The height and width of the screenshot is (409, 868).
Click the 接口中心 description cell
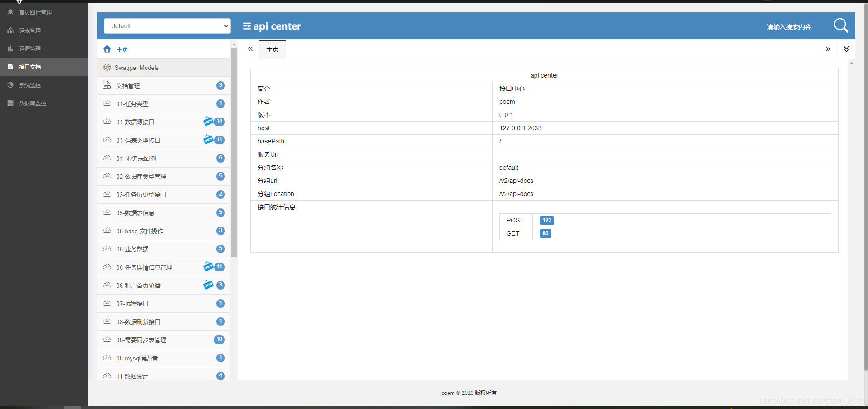pos(665,89)
